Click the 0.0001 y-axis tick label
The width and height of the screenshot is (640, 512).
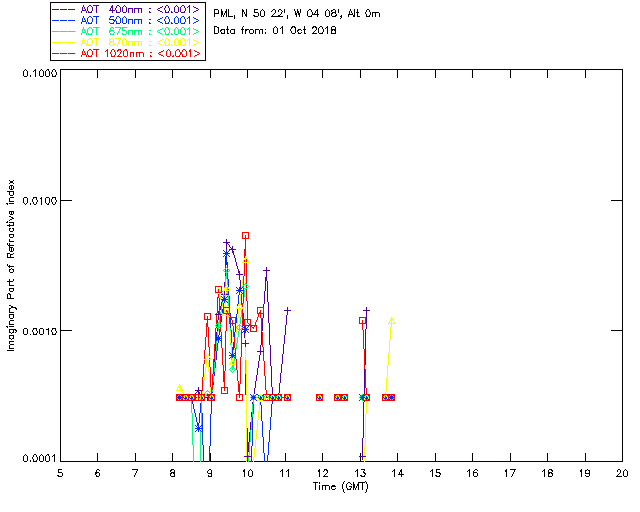(x=36, y=459)
